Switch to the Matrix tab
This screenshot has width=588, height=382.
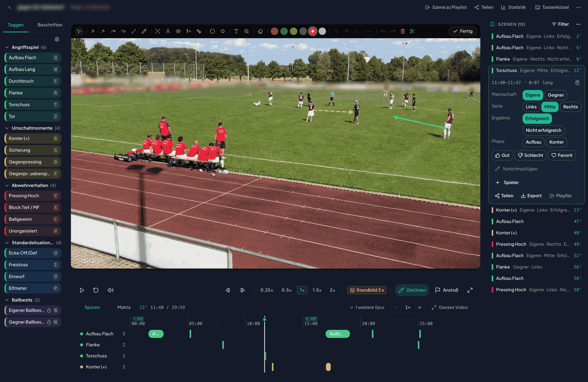[124, 307]
